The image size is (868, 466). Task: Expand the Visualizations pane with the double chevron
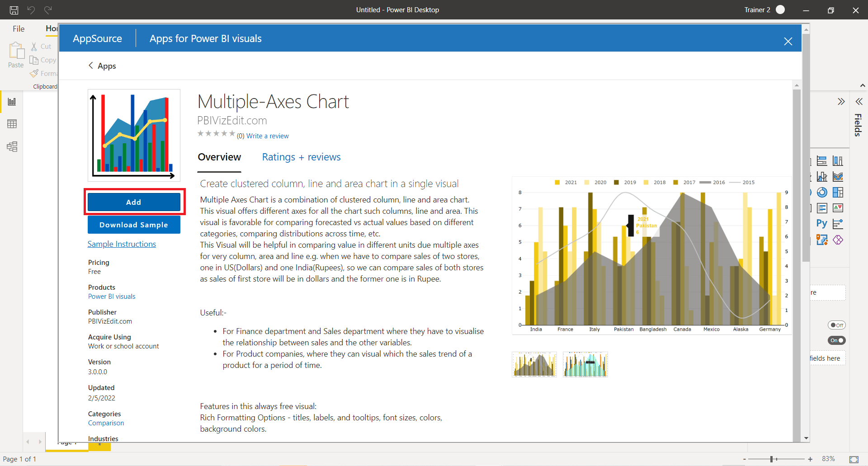(x=841, y=102)
